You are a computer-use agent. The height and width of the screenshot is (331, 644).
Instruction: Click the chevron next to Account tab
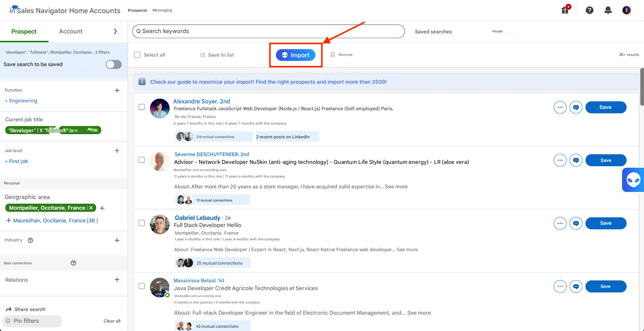click(115, 31)
